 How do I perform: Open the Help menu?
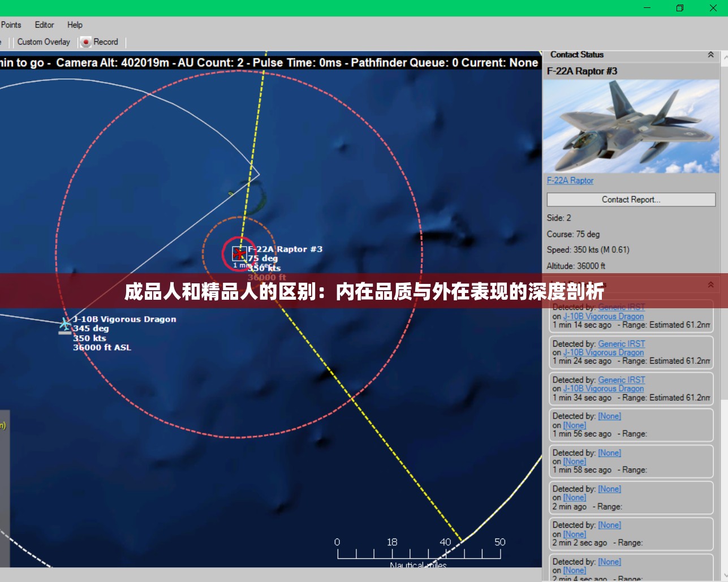tap(75, 25)
